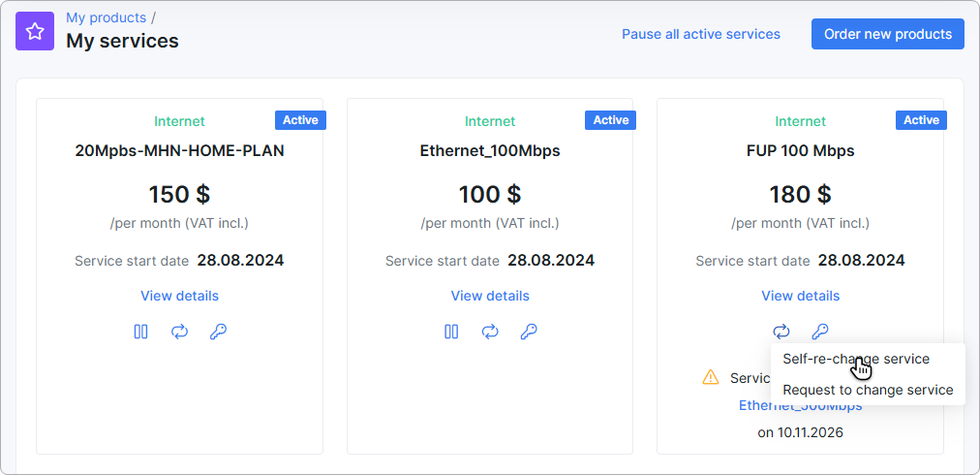This screenshot has height=475, width=980.
Task: Click key icon on Ethernet_100Mbps card
Action: 529,332
